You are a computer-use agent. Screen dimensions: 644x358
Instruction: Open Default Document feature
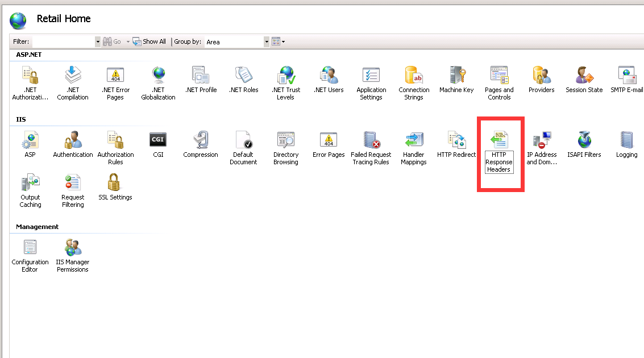(x=243, y=148)
